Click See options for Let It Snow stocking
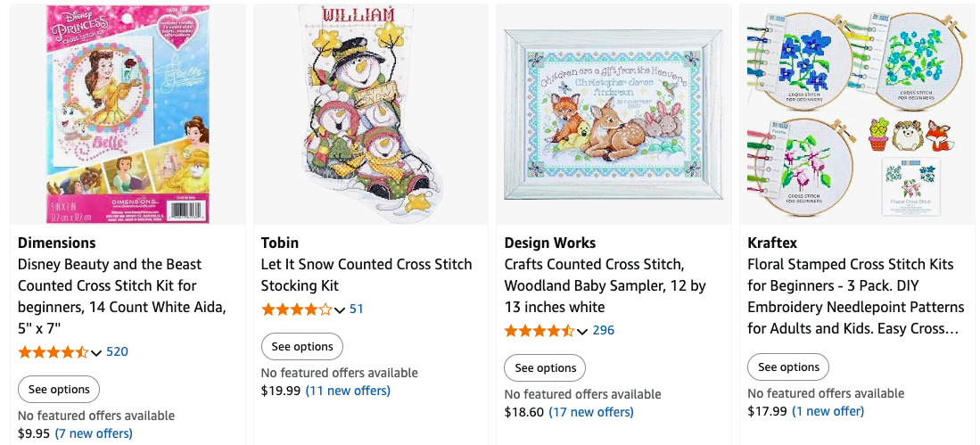Viewport: 980px width, 445px height. pos(302,346)
